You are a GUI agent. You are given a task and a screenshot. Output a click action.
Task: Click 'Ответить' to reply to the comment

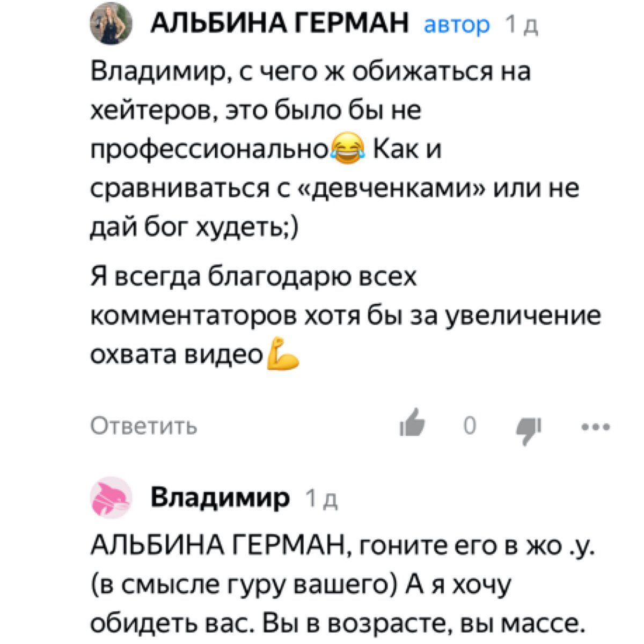(144, 426)
